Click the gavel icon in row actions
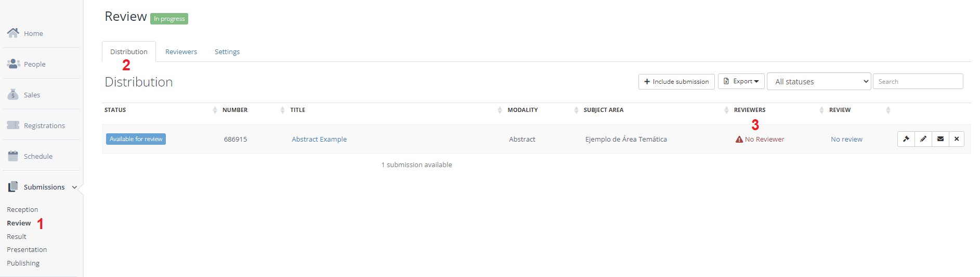The image size is (980, 277). click(906, 139)
